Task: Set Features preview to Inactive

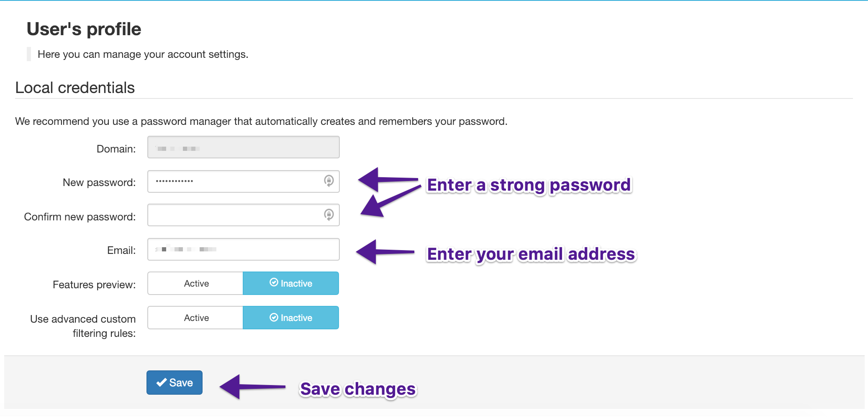Action: point(291,284)
